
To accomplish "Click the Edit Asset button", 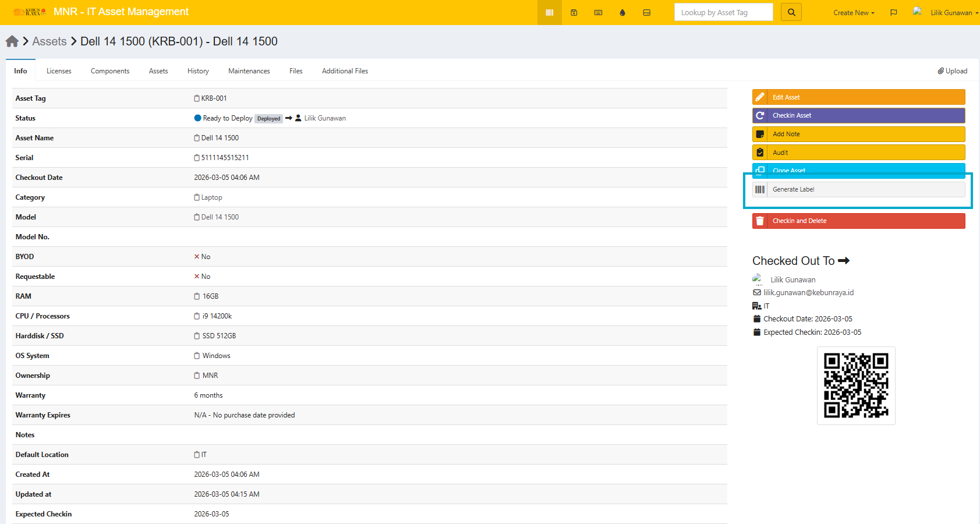I will pos(858,97).
